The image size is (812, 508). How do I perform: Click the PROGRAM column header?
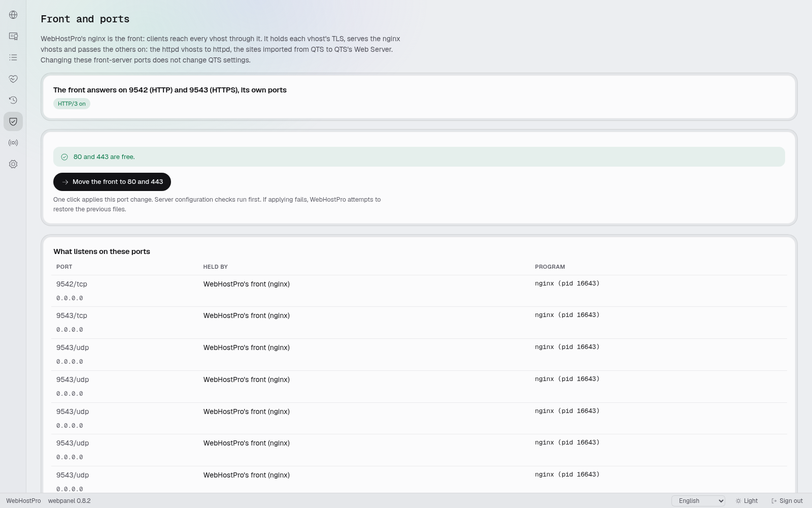point(550,267)
